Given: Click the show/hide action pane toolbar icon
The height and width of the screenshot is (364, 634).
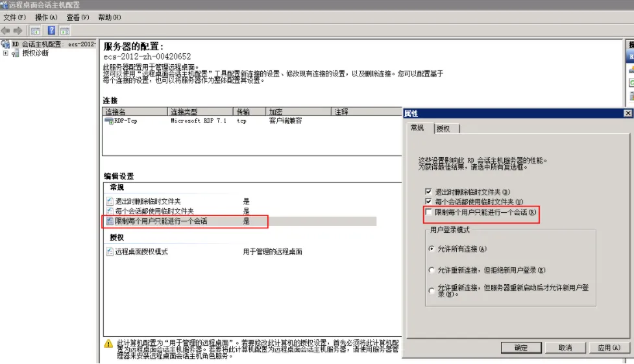Looking at the screenshot, I should (66, 30).
